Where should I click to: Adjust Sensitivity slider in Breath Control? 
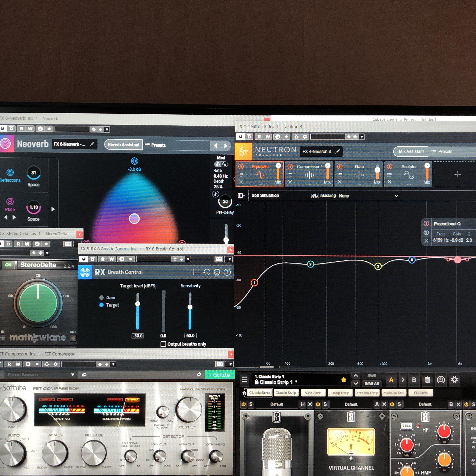(x=190, y=307)
